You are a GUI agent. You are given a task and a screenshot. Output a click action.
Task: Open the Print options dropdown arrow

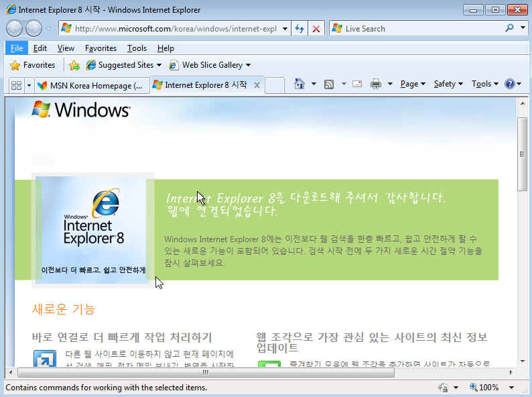390,84
